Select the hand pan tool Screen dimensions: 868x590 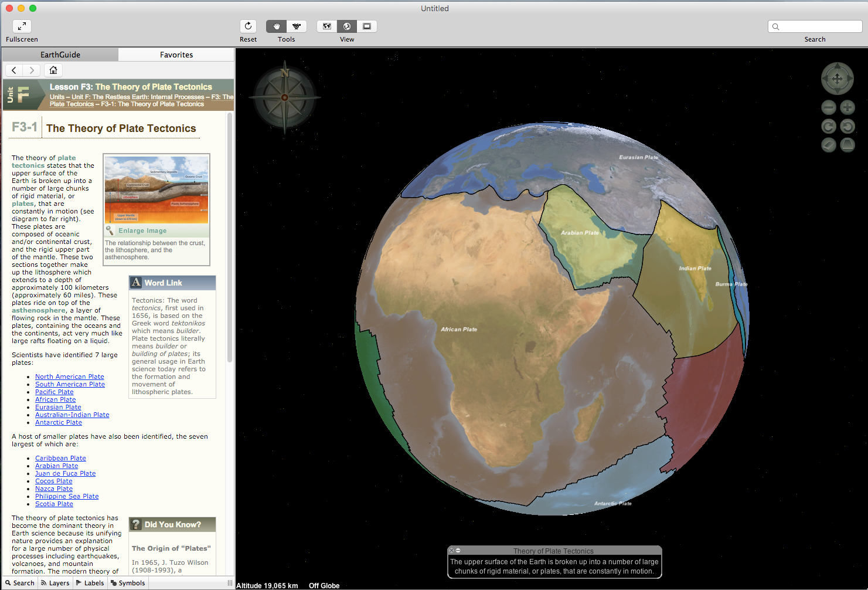point(276,26)
